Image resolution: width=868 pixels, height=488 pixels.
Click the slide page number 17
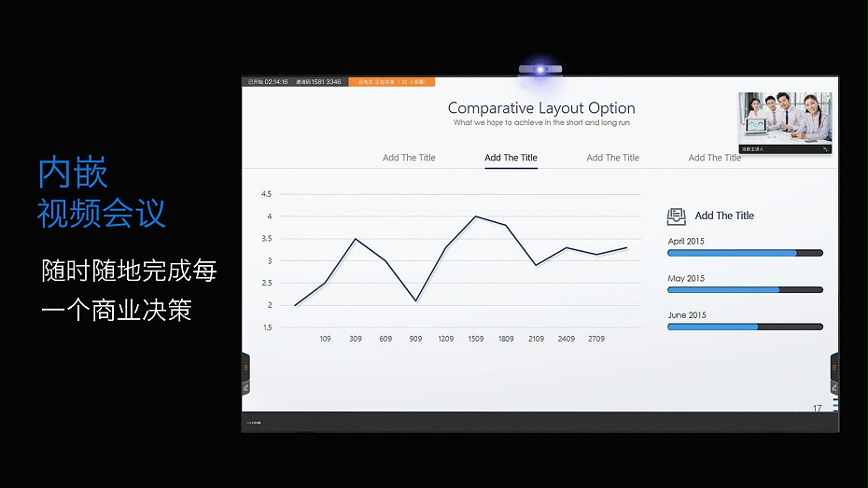(x=817, y=408)
